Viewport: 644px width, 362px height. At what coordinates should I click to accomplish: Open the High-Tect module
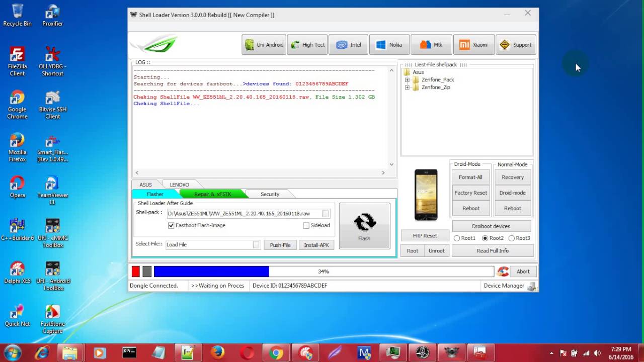pyautogui.click(x=307, y=45)
